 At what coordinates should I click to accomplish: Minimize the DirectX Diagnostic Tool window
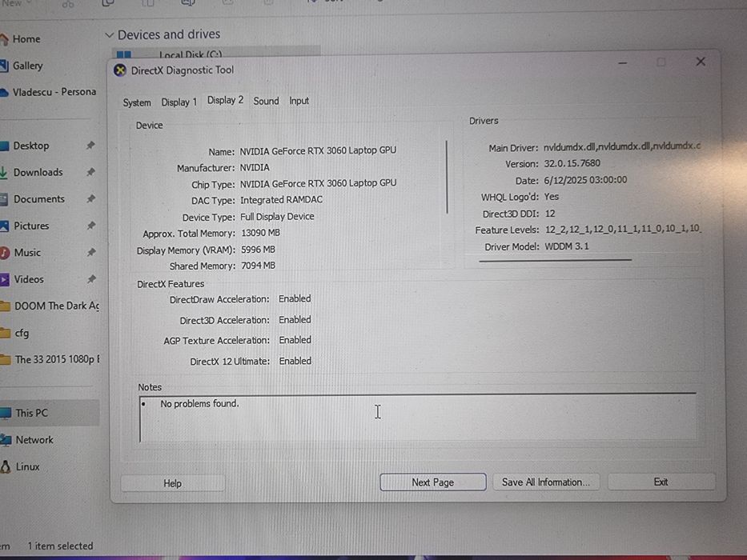point(623,63)
